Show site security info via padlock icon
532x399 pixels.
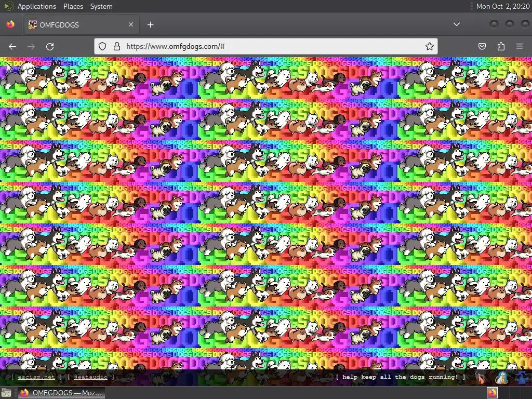(x=117, y=46)
